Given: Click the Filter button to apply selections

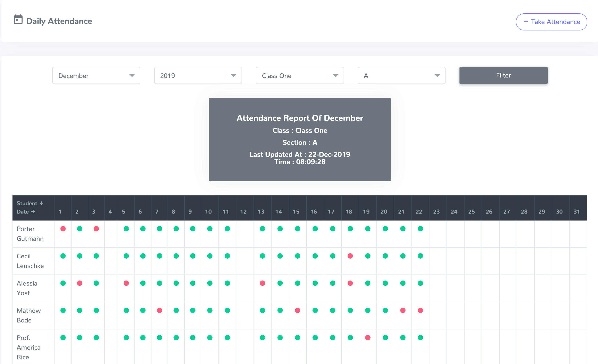Looking at the screenshot, I should tap(503, 75).
